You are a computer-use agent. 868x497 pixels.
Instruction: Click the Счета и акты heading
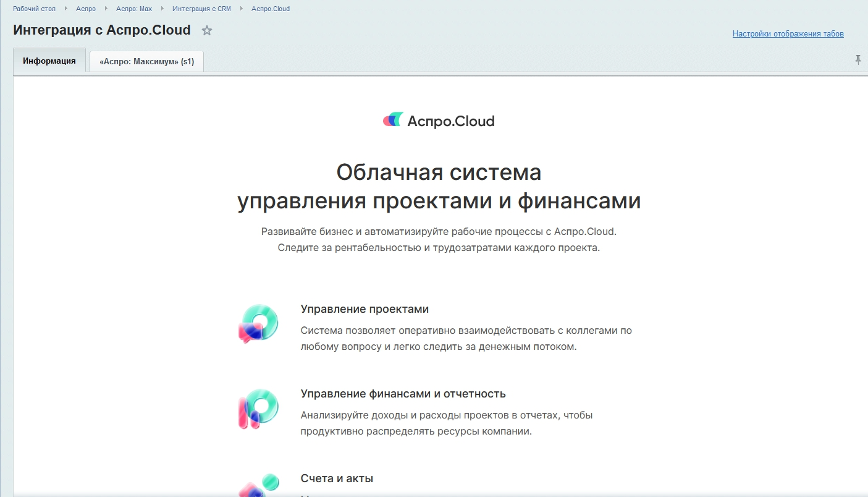tap(337, 478)
